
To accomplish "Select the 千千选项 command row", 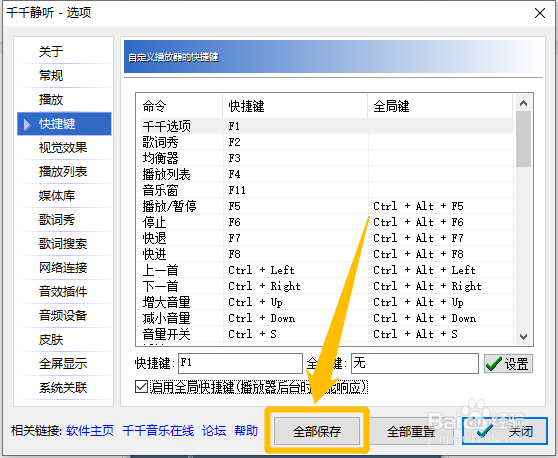I will click(x=325, y=126).
